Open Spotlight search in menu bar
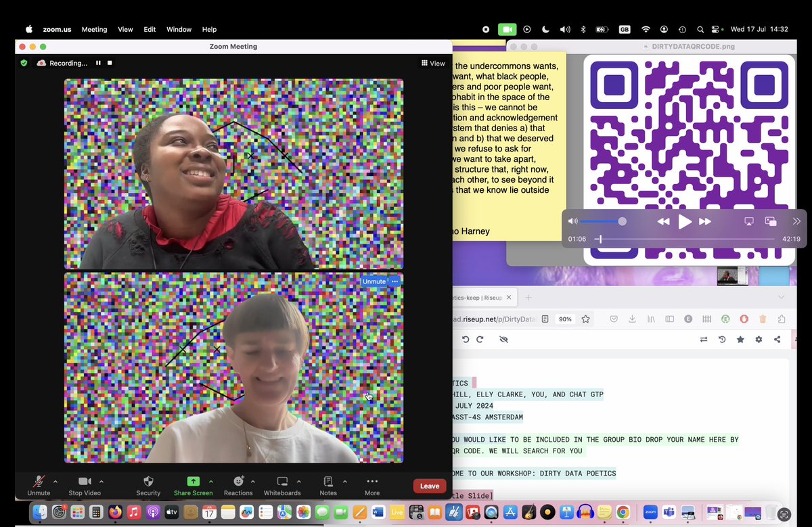The width and height of the screenshot is (812, 527). (700, 29)
